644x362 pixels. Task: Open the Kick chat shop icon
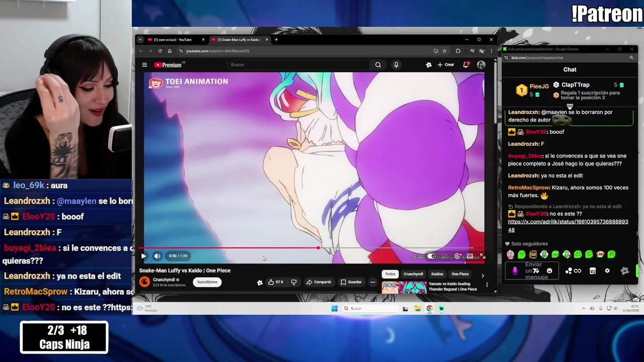(593, 271)
